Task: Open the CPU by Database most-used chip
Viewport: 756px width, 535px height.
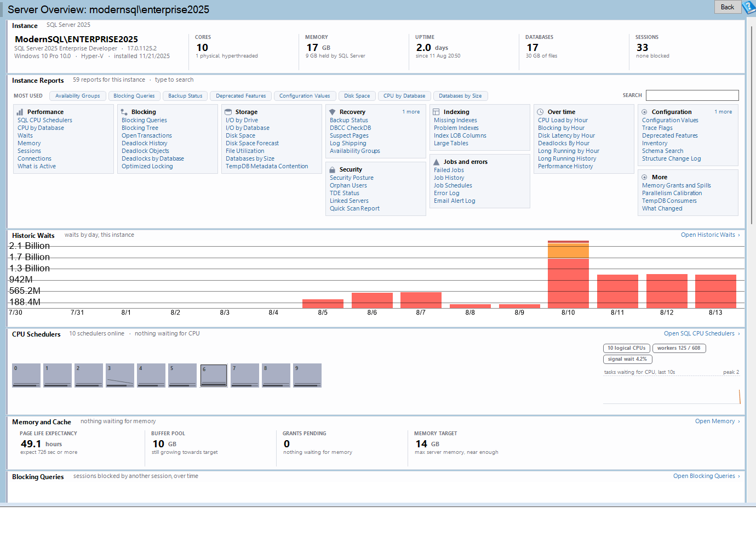Action: (404, 96)
